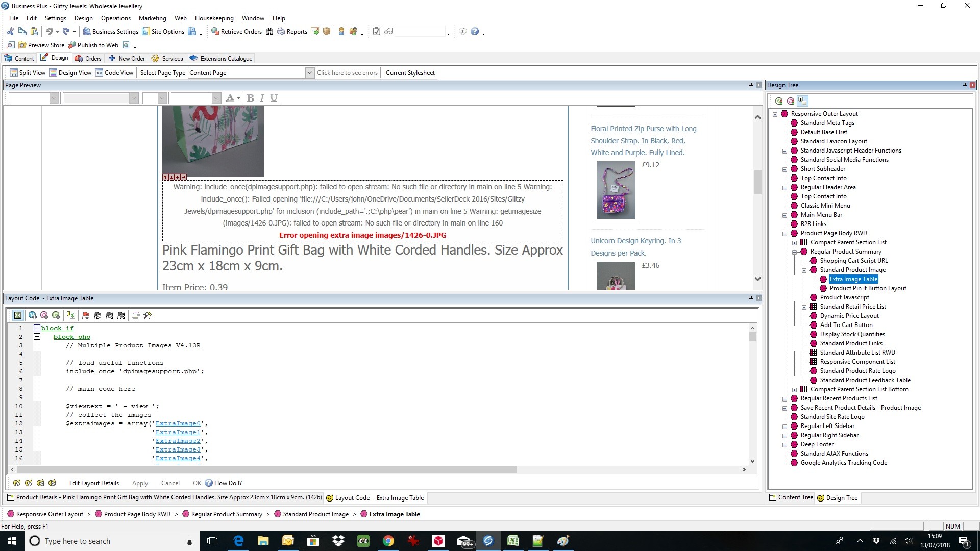Screen dimensions: 980x551
Task: Click the clear all bookmarks flag icon
Action: click(121, 316)
